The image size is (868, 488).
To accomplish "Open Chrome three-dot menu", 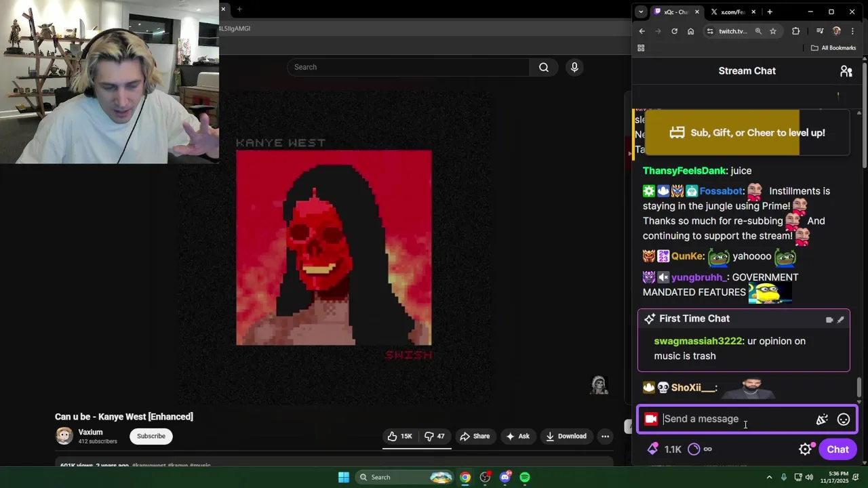I will pyautogui.click(x=852, y=31).
